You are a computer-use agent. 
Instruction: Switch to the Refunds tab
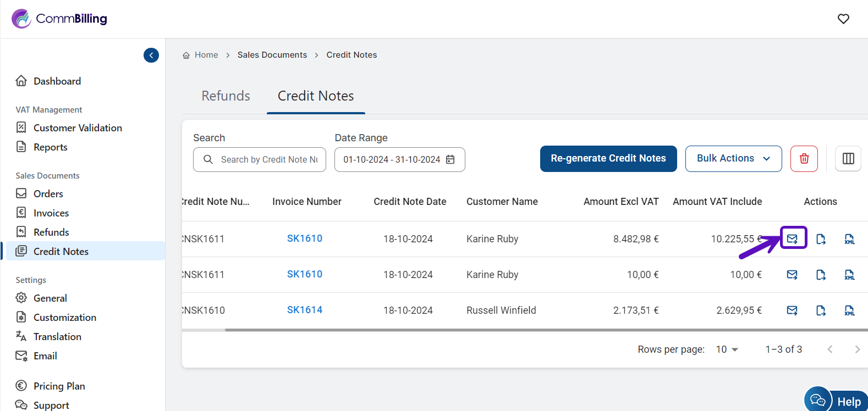point(226,96)
